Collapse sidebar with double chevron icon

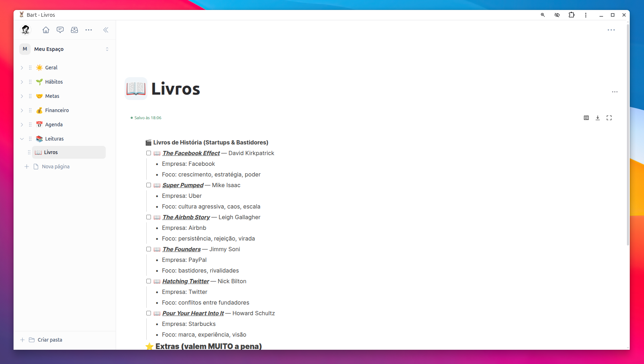(x=106, y=30)
